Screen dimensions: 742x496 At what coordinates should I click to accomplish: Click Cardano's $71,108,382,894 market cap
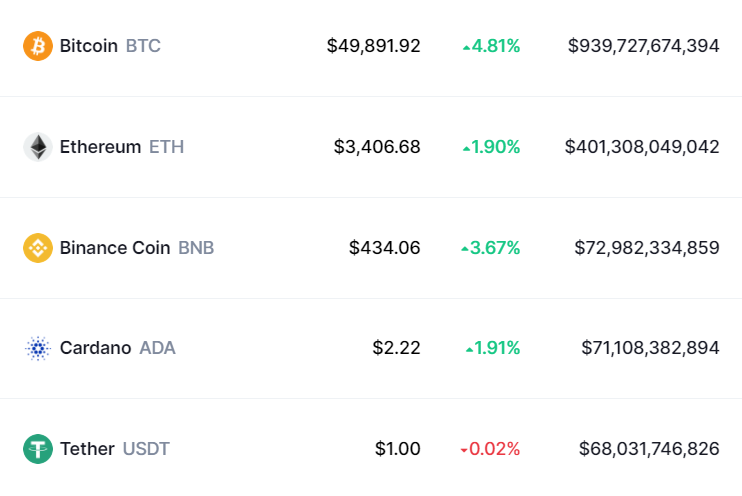point(650,348)
